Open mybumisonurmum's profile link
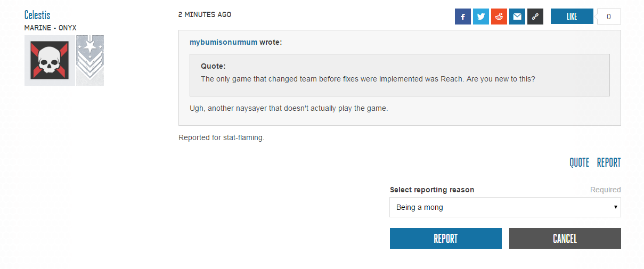644x269 pixels. coord(223,42)
